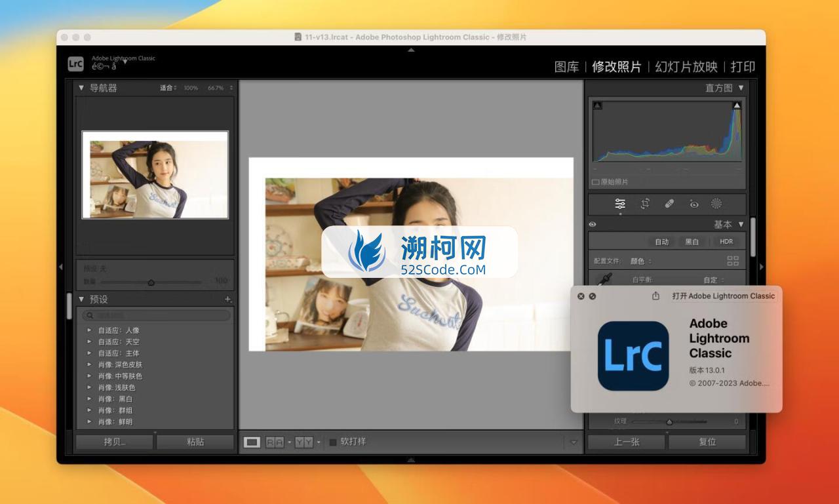The height and width of the screenshot is (504, 839).
Task: Toggle highlight clipping indicator in histogram
Action: point(737,106)
